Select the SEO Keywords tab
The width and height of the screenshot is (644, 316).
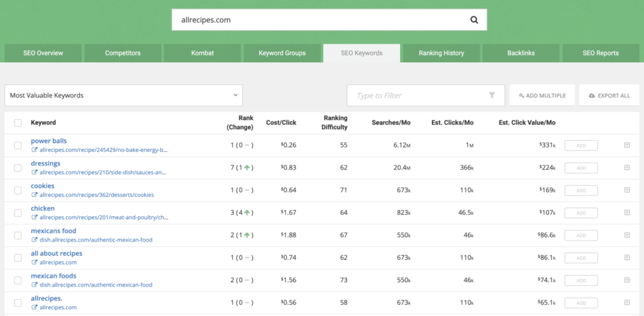pos(362,53)
